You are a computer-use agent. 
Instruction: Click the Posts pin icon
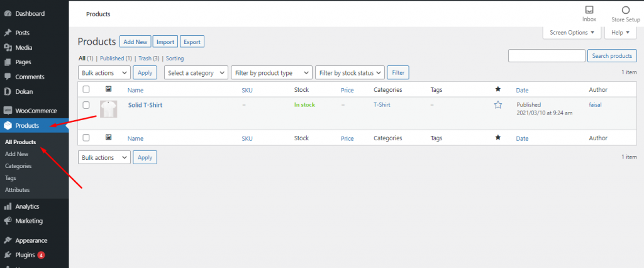pos(8,33)
